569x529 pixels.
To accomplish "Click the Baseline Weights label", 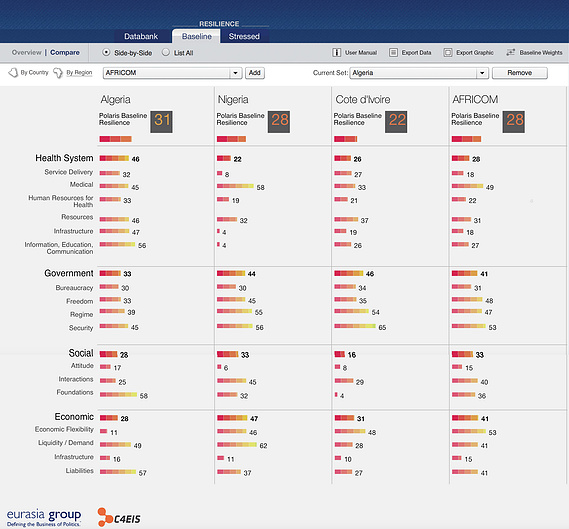I will pyautogui.click(x=541, y=53).
